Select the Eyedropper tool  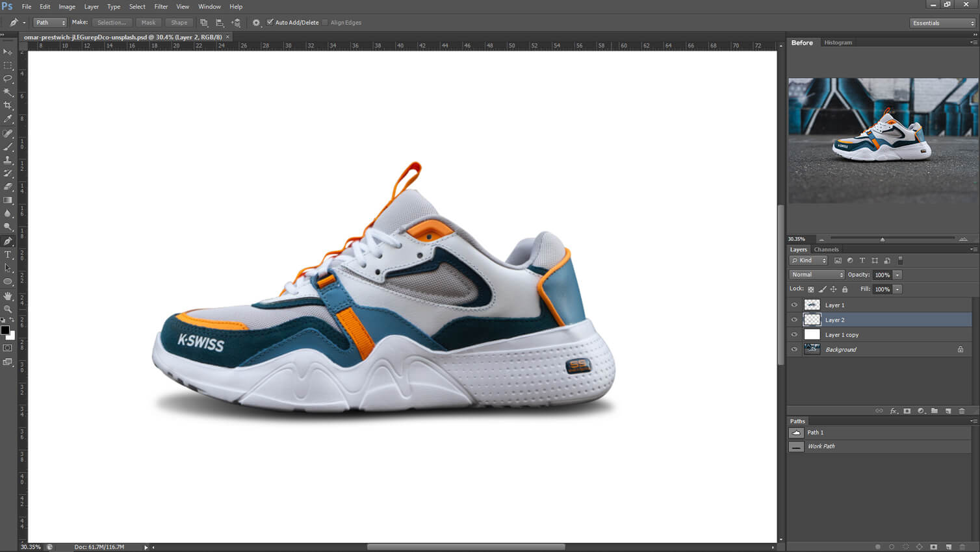8,119
